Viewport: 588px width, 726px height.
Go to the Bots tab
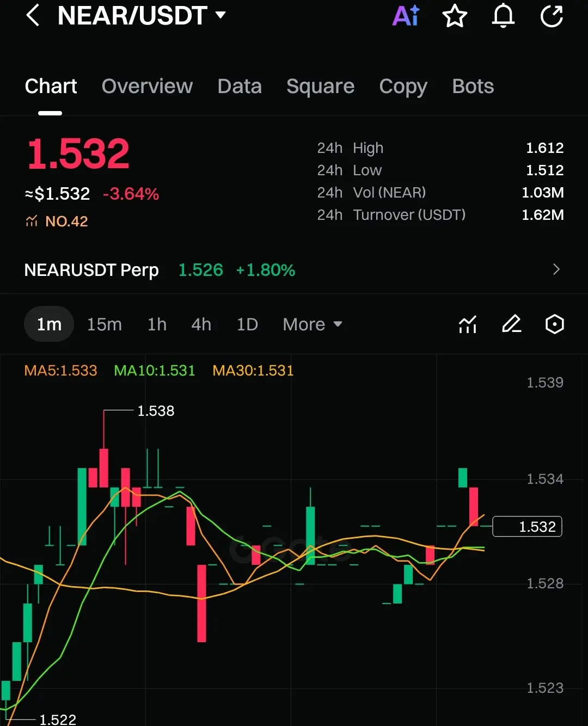point(473,87)
